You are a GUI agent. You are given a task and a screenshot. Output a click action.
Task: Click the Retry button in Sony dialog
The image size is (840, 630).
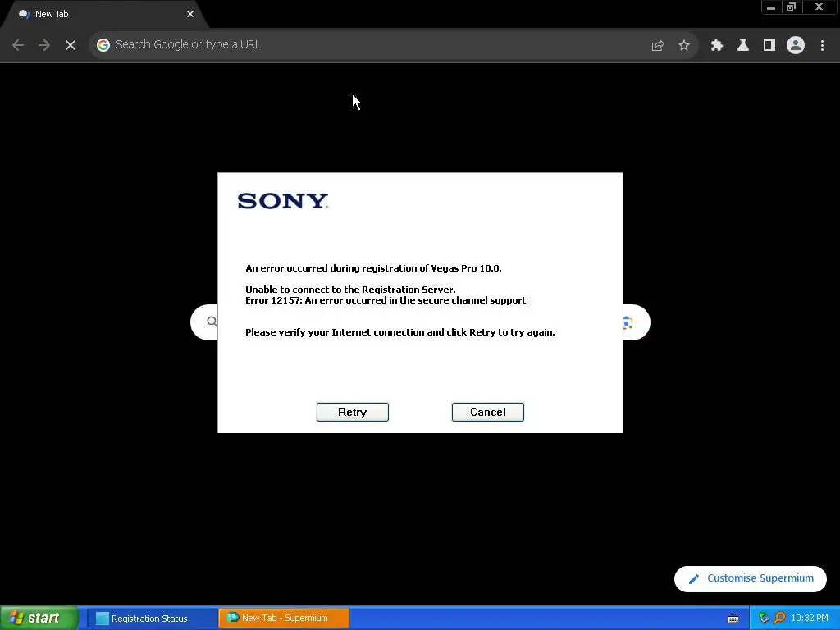[x=353, y=412]
